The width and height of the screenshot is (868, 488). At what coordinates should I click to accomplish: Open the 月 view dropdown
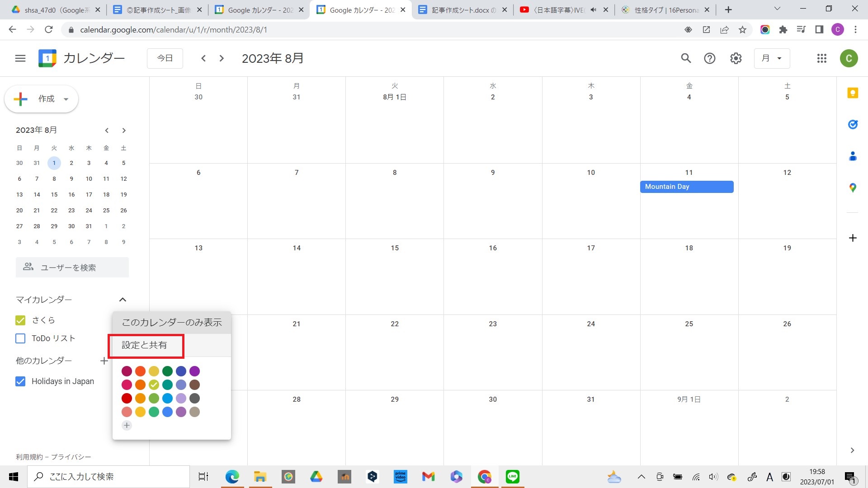(x=772, y=58)
